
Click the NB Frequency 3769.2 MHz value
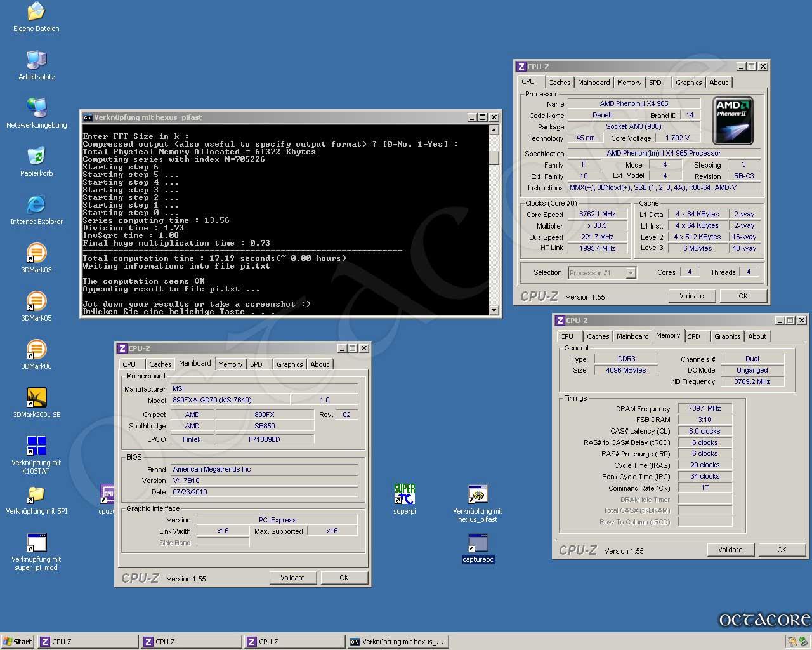click(x=752, y=382)
